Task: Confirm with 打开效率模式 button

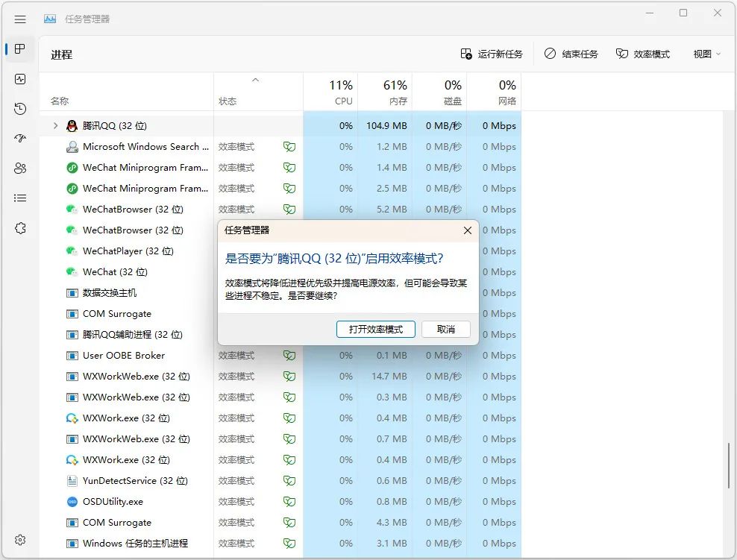Action: 375,329
